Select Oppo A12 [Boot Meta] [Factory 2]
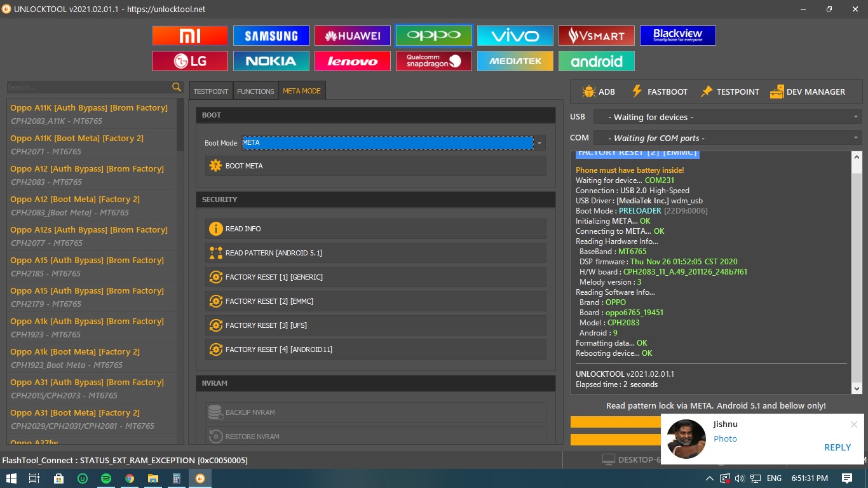This screenshot has width=868, height=488. pyautogui.click(x=92, y=206)
